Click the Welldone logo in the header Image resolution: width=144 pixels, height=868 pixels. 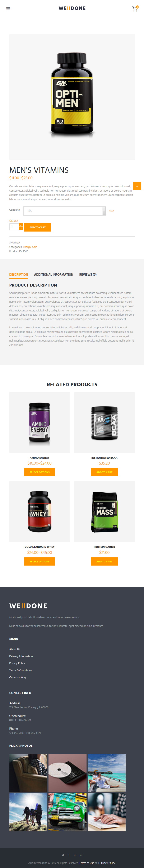[72, 8]
